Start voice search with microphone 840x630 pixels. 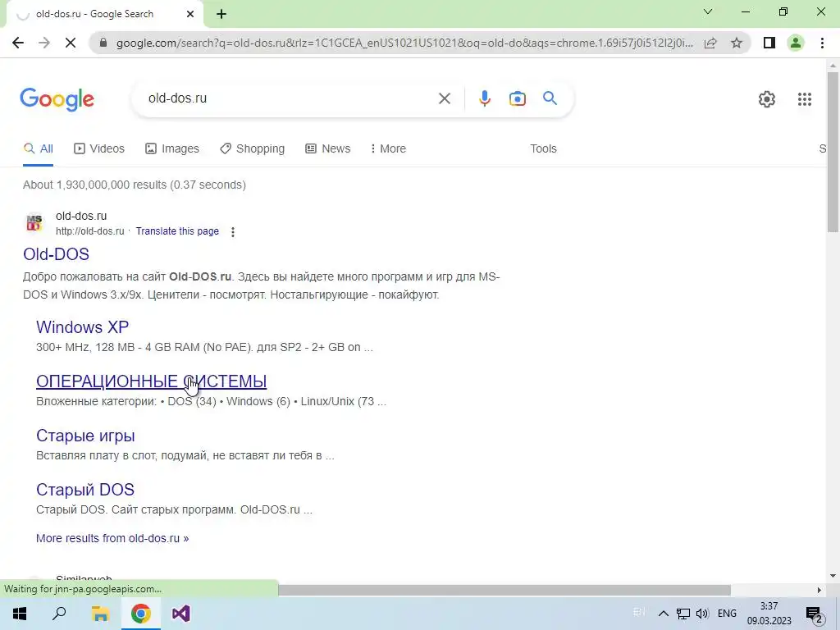click(x=484, y=98)
